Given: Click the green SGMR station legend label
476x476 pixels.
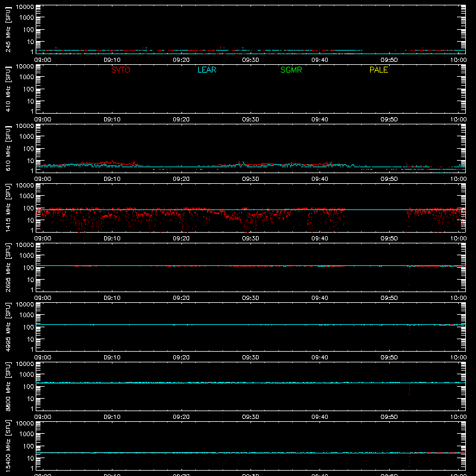Looking at the screenshot, I should (291, 70).
